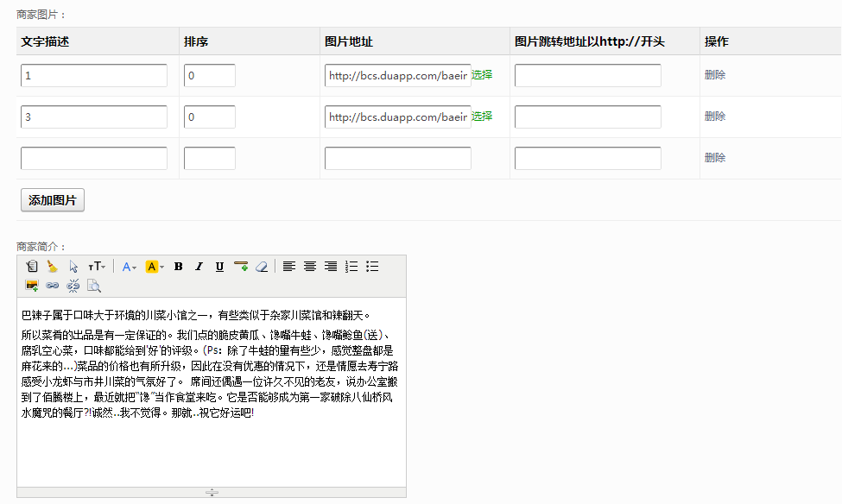842x504 pixels.
Task: Click the editor bottom resize handle
Action: pyautogui.click(x=212, y=493)
